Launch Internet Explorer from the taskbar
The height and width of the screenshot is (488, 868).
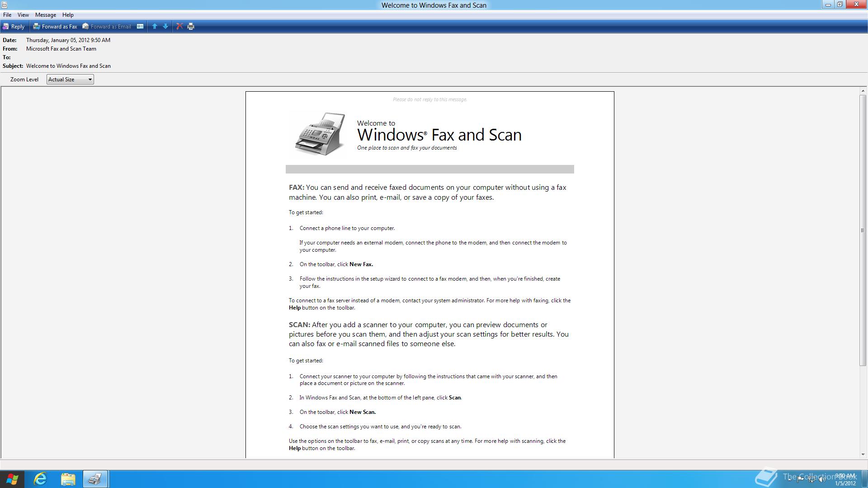point(40,479)
